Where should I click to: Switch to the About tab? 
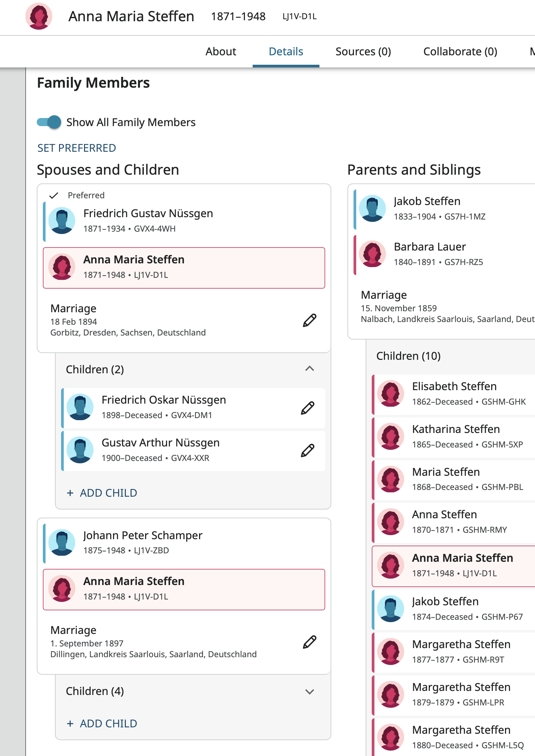pos(221,52)
